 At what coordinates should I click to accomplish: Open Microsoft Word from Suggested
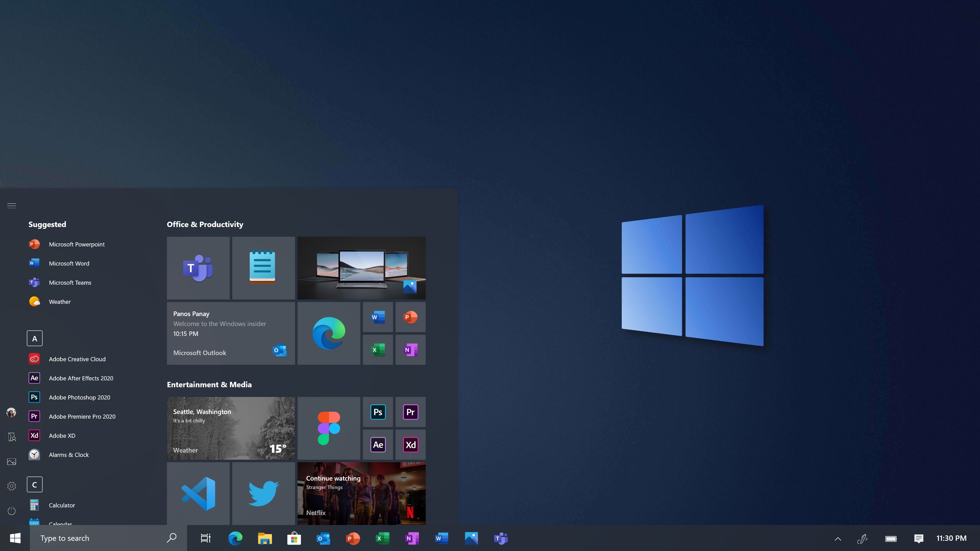[59, 263]
